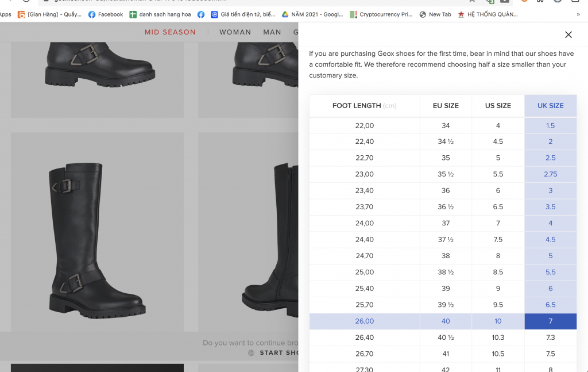Click the unlabeled Facebook icon bookmark
Screen dimensions: 588x372
coord(201,14)
